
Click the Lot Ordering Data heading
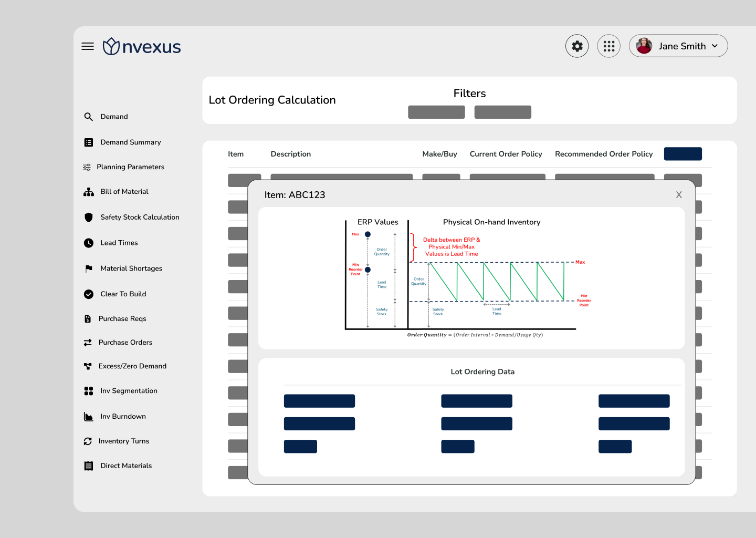click(x=482, y=372)
